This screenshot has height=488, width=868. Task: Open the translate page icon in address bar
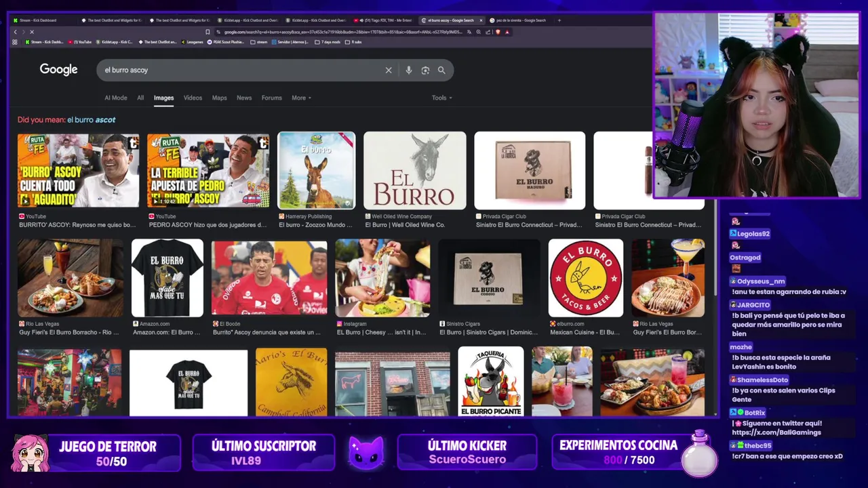pos(469,32)
